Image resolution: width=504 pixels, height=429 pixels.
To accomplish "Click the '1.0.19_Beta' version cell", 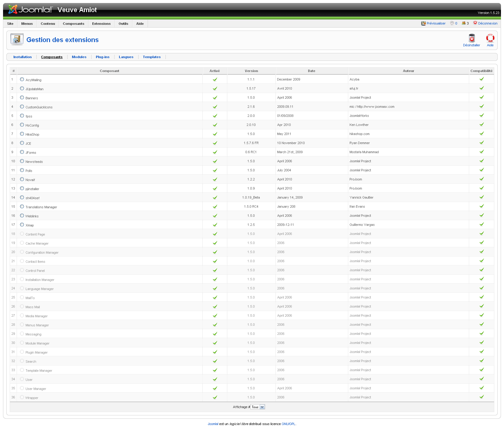I will [251, 197].
